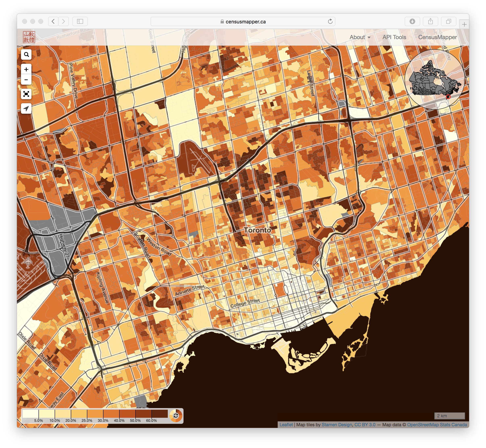Toggle the Safari sidebar button
This screenshot has height=448, width=486.
pyautogui.click(x=80, y=22)
